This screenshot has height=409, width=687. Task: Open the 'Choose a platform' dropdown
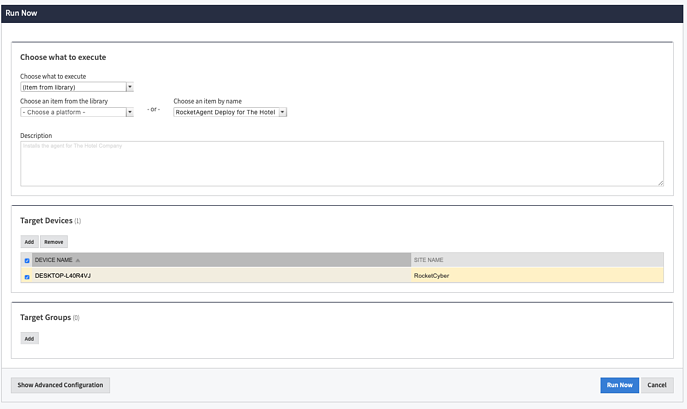(77, 112)
